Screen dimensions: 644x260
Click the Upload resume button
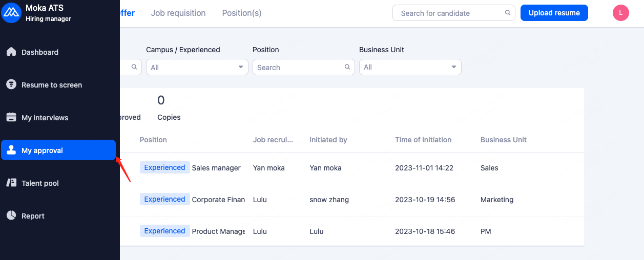(554, 13)
